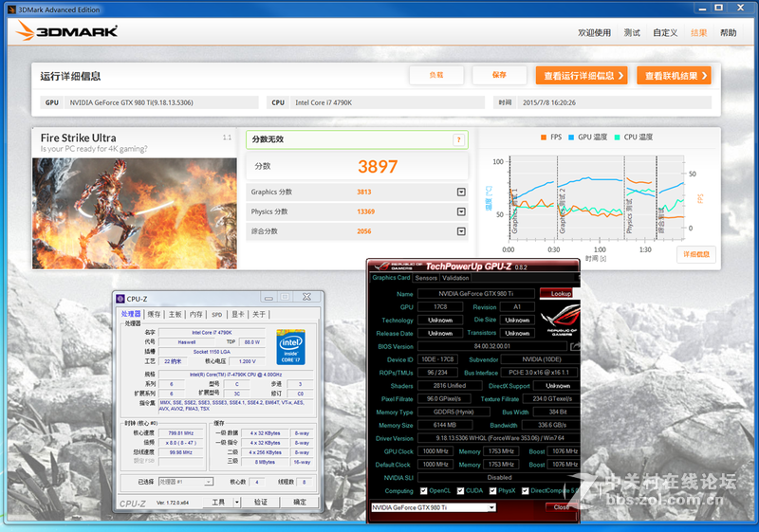
Task: Switch to the 显卡 tab in CPU-Z
Action: [238, 315]
